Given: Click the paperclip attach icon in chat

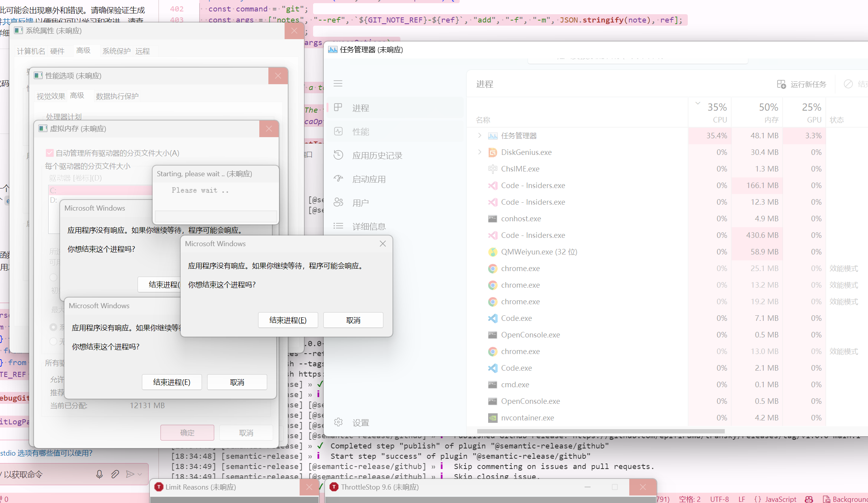Looking at the screenshot, I should coord(115,474).
